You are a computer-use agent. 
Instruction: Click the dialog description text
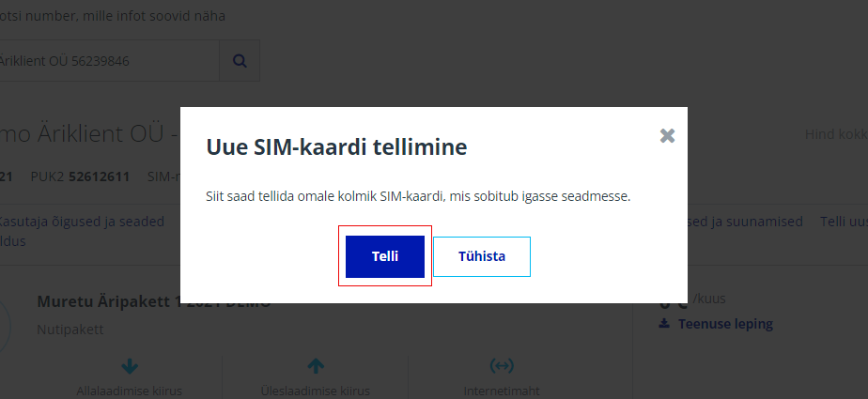click(x=417, y=197)
